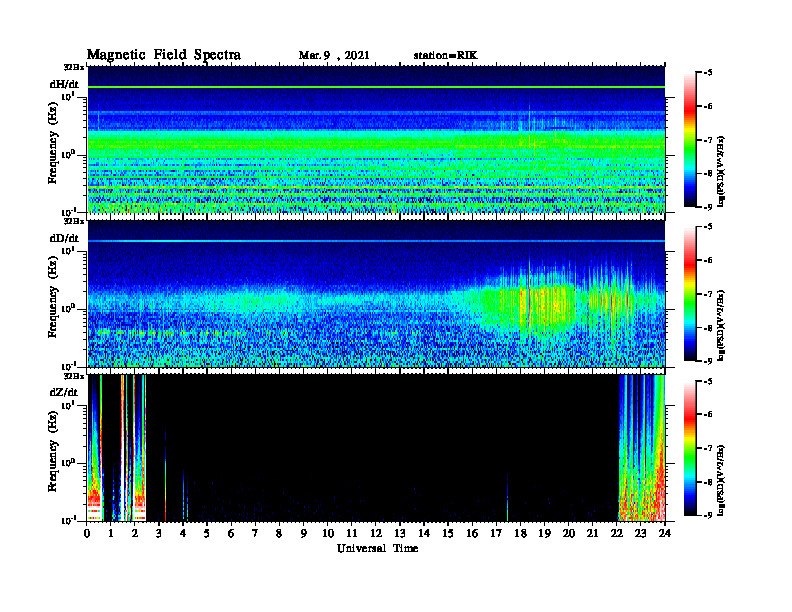Click the dH/dt colorbar's log(PSD) units label

tap(721, 172)
